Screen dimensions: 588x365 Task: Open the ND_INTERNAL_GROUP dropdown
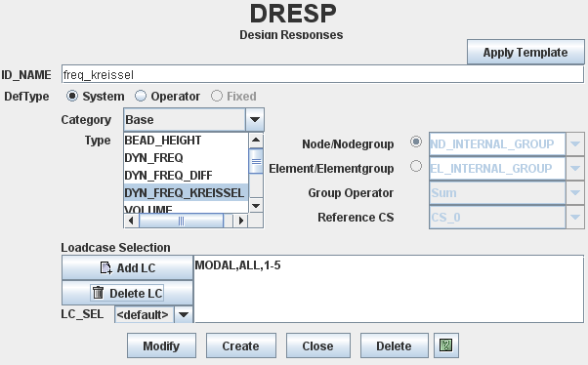pyautogui.click(x=507, y=143)
